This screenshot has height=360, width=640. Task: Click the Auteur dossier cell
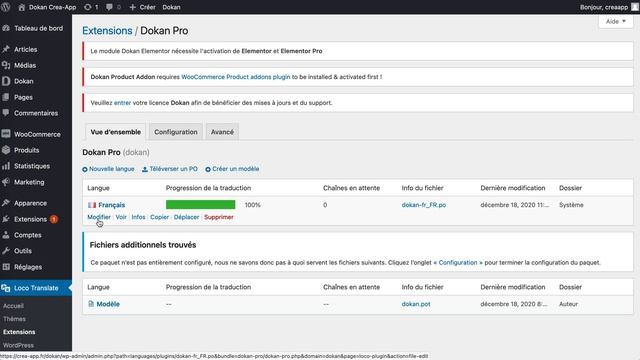pyautogui.click(x=568, y=304)
